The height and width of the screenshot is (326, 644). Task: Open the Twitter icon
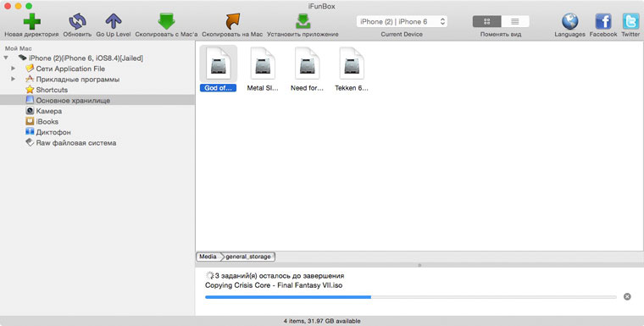[630, 21]
